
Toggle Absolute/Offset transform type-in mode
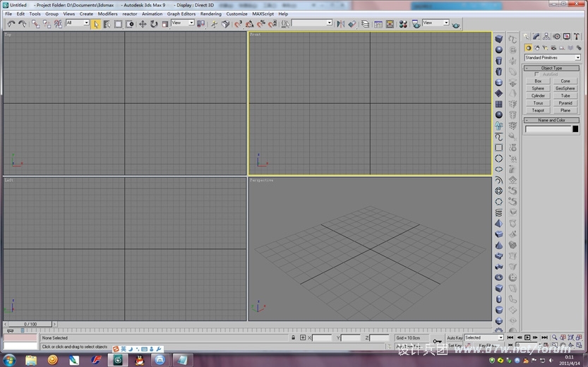click(x=303, y=337)
